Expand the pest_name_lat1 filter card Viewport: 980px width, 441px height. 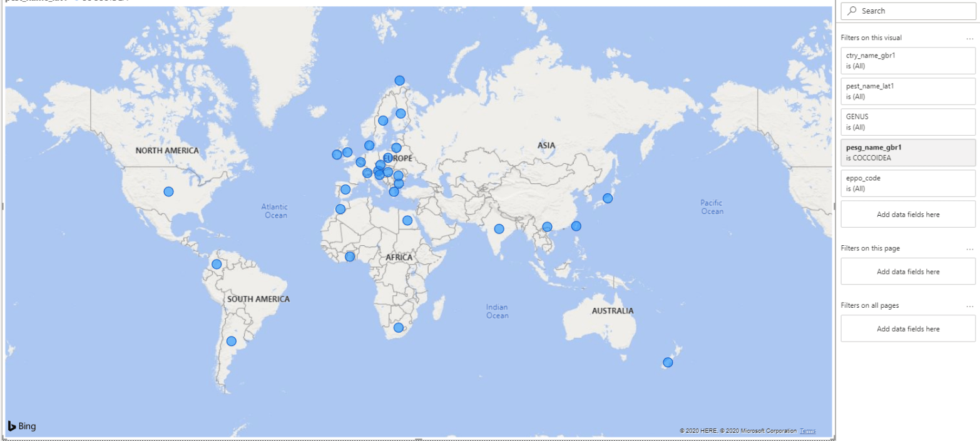(907, 91)
